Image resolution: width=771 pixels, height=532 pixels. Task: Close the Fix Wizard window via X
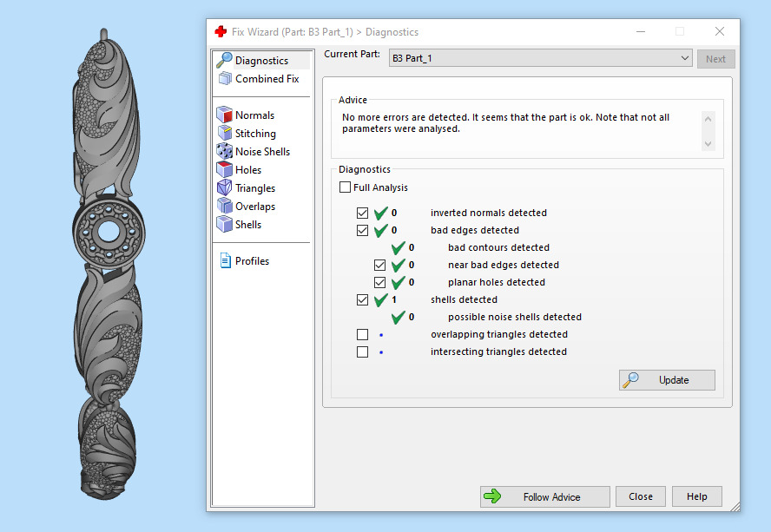(x=720, y=31)
